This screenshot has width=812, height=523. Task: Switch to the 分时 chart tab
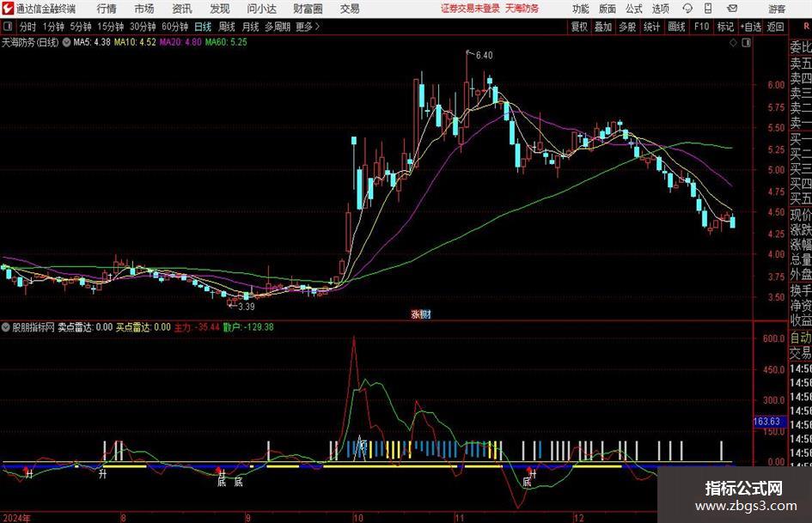28,27
